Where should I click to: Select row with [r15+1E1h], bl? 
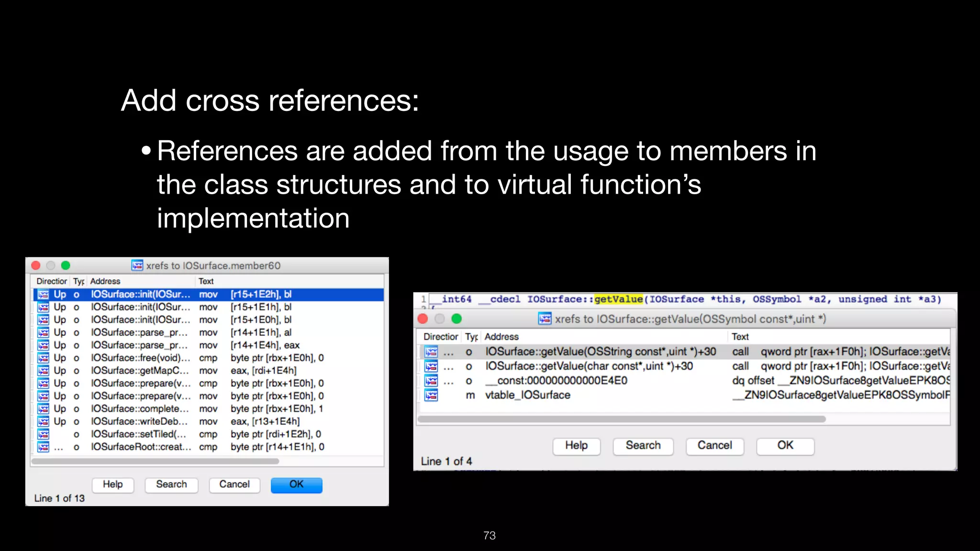(x=208, y=307)
